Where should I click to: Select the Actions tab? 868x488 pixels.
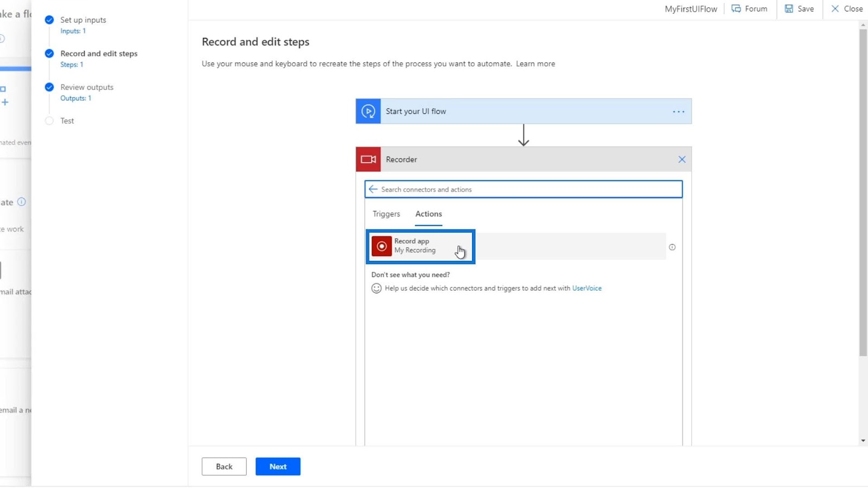429,214
